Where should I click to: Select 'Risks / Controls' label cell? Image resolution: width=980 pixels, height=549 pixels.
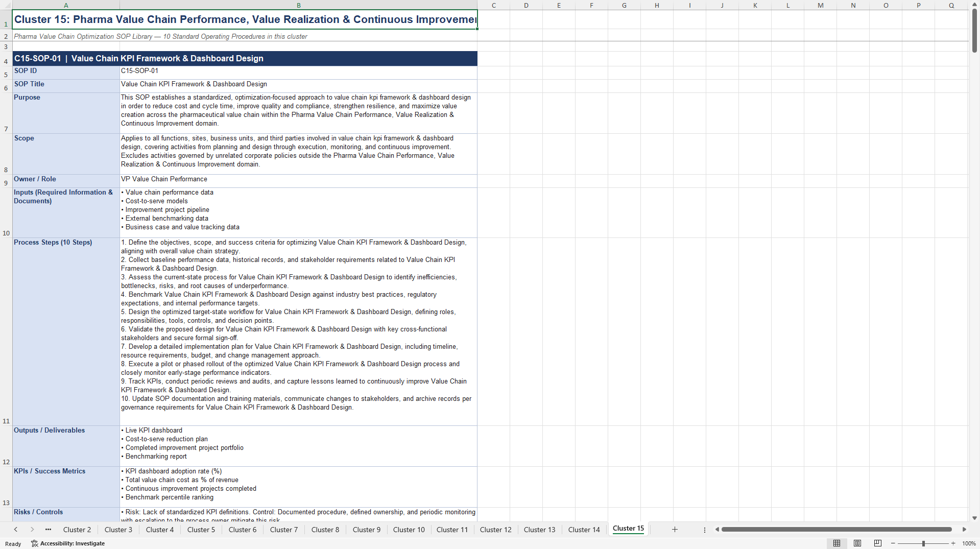66,514
